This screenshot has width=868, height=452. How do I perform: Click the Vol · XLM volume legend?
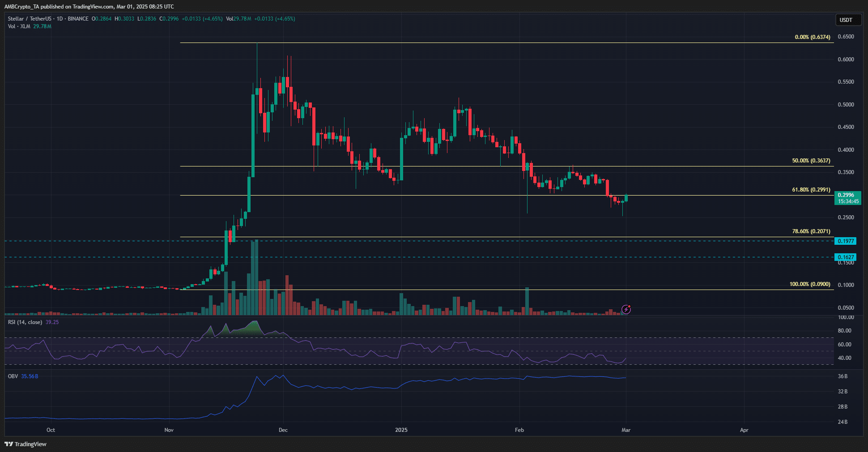19,26
